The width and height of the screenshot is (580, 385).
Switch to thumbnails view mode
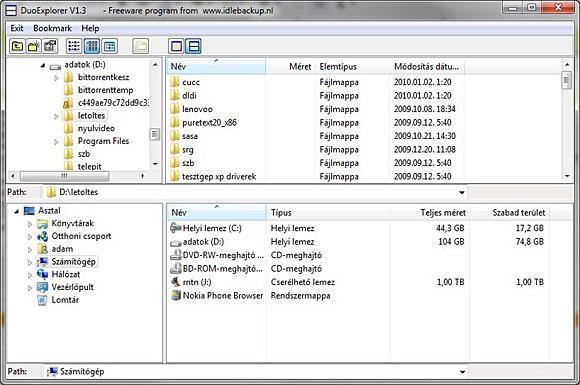click(x=109, y=46)
